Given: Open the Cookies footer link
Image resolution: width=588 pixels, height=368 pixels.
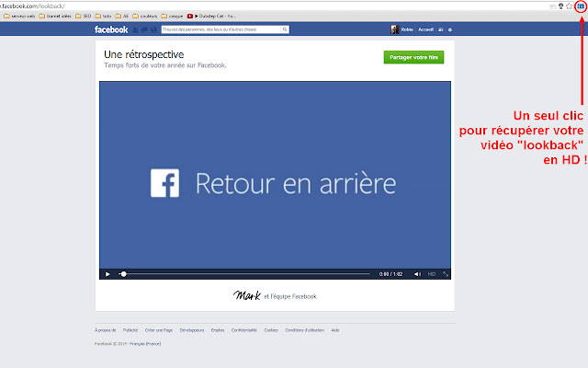Looking at the screenshot, I should point(271,330).
